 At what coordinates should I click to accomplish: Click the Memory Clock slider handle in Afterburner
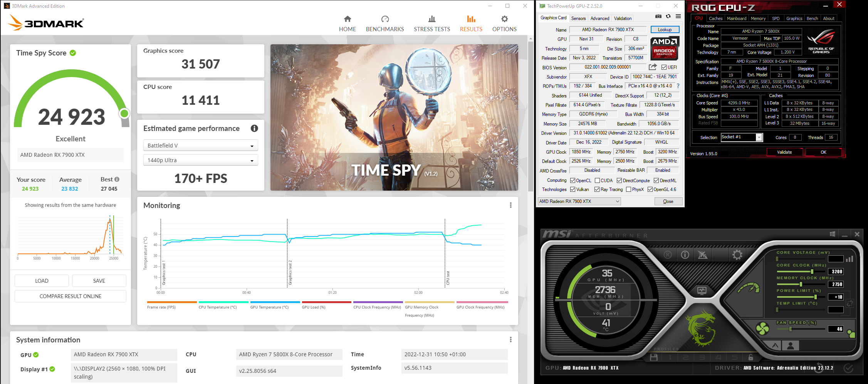[x=801, y=284]
